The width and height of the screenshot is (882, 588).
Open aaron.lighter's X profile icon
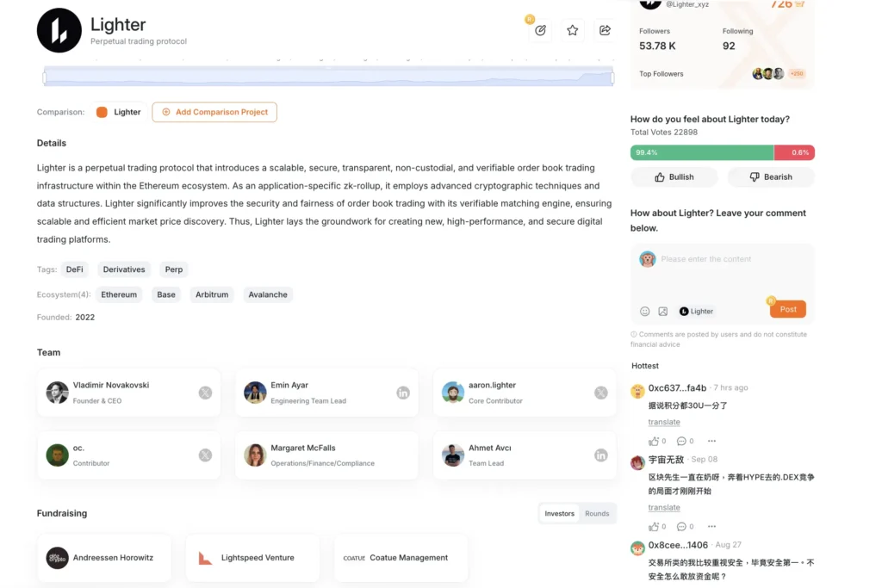(x=600, y=393)
